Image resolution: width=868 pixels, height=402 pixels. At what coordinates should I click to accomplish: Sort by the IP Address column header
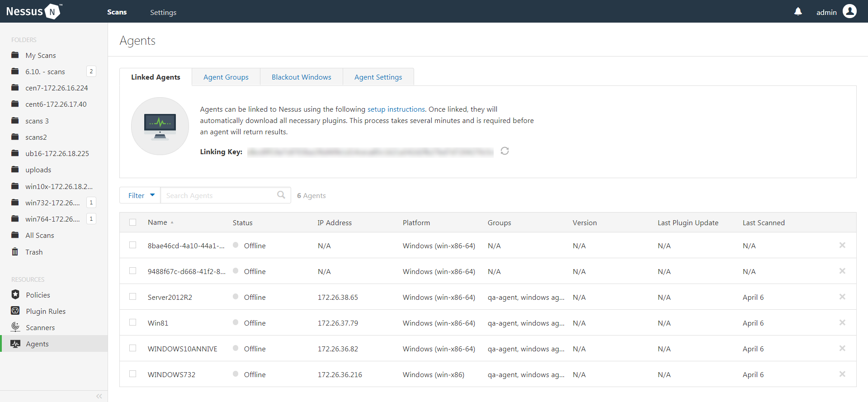click(335, 222)
